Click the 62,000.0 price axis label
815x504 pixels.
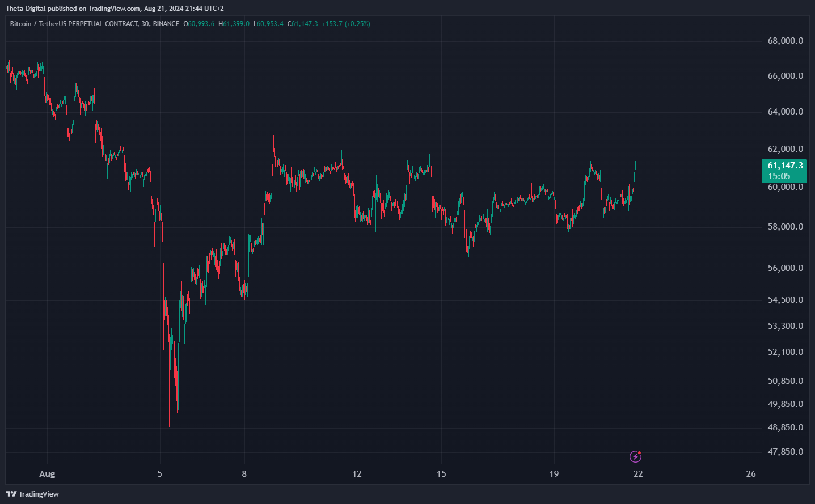tap(785, 149)
